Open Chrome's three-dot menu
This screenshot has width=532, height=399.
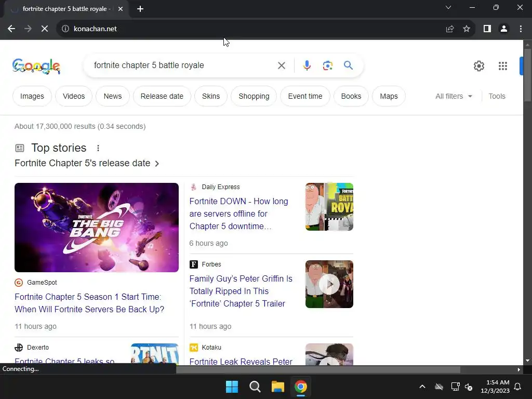tap(521, 29)
